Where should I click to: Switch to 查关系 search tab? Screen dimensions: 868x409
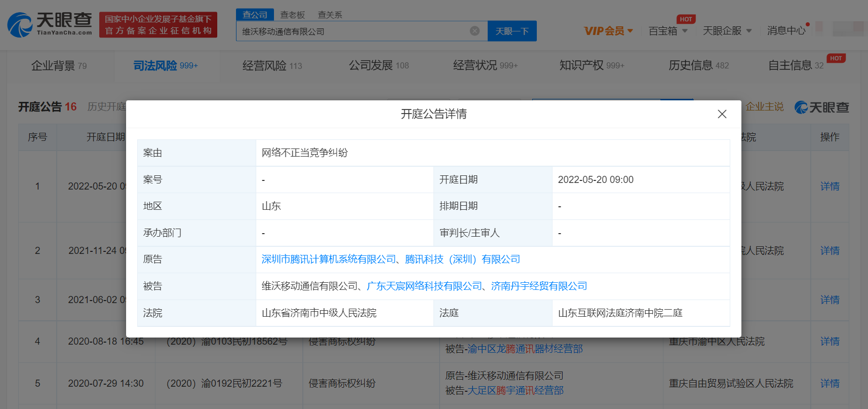(330, 15)
